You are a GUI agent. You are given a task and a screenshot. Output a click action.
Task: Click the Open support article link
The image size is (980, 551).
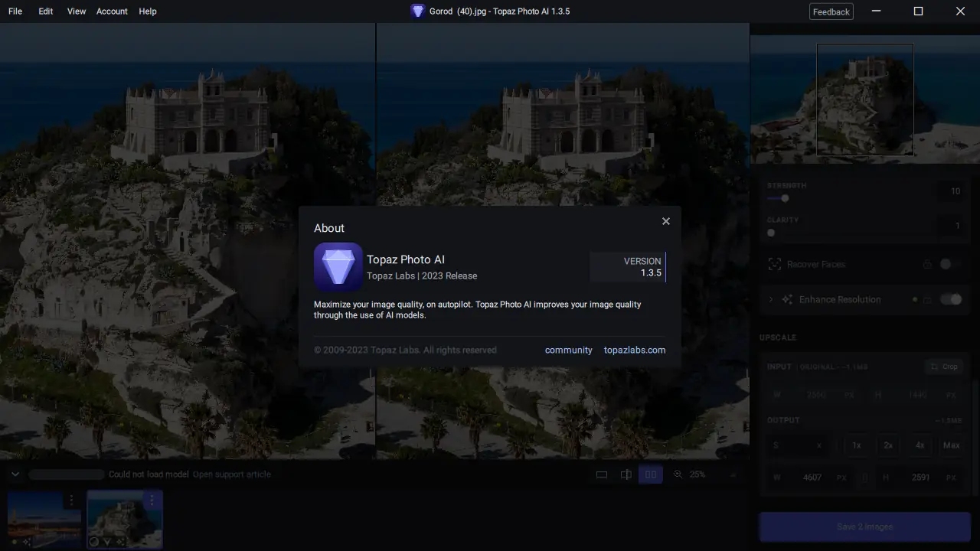[232, 474]
